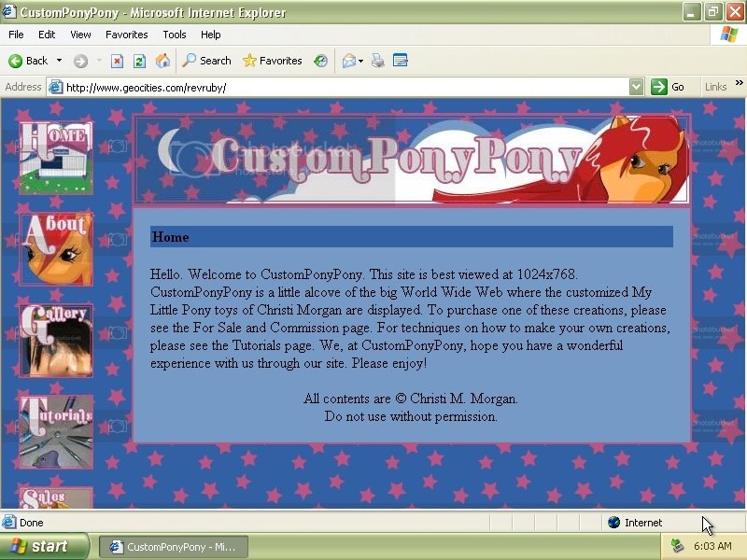Screen dimensions: 747x560
Task: Click the address bar URL field
Action: pos(345,88)
